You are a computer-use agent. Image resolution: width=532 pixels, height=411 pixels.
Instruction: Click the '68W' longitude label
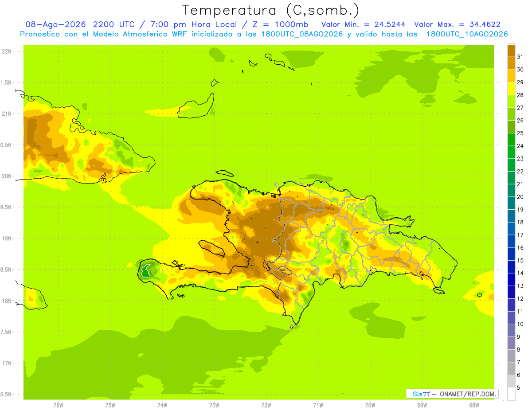(x=474, y=405)
